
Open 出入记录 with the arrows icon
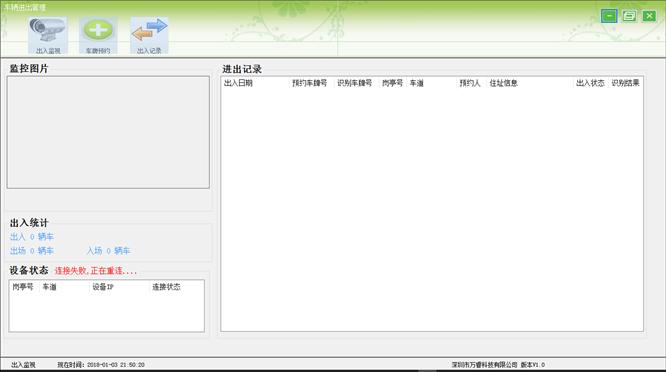[149, 36]
